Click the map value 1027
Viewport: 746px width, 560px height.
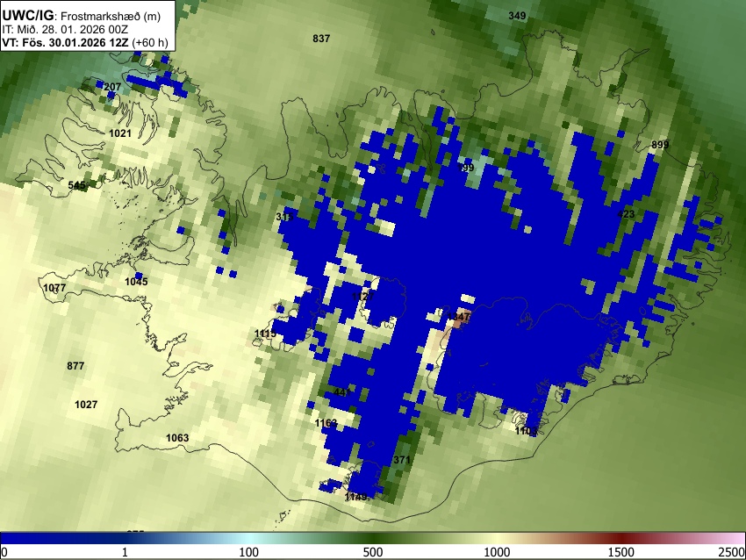coord(86,405)
